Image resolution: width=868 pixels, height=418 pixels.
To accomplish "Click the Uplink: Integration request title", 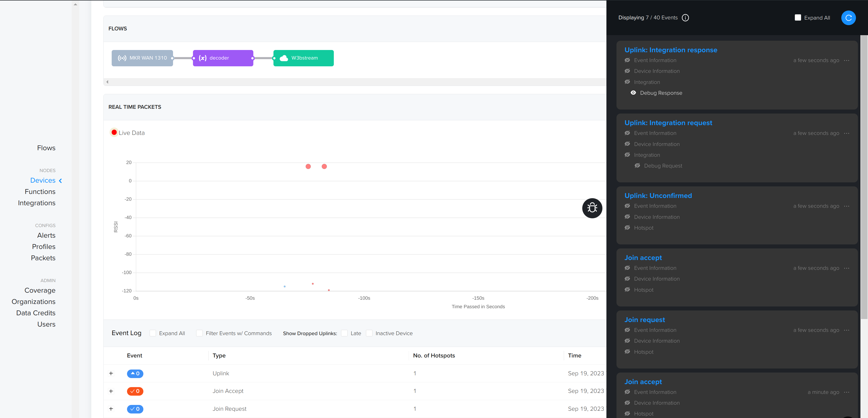I will [668, 123].
